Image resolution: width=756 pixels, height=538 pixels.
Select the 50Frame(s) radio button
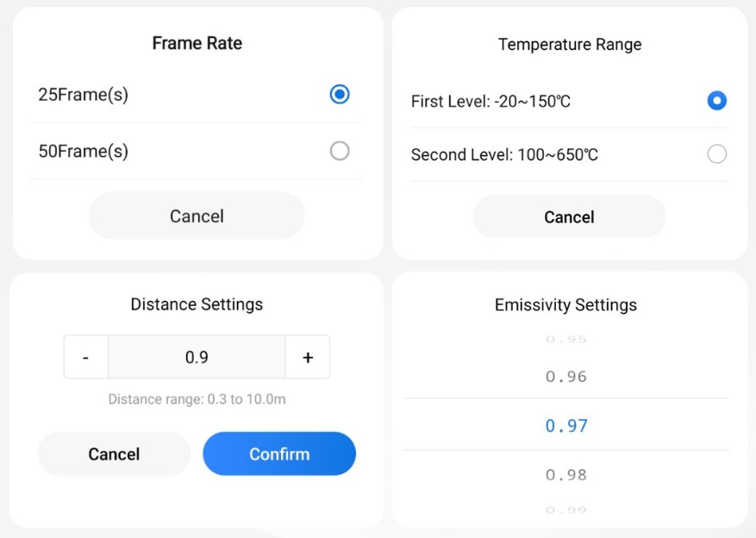pyautogui.click(x=340, y=151)
